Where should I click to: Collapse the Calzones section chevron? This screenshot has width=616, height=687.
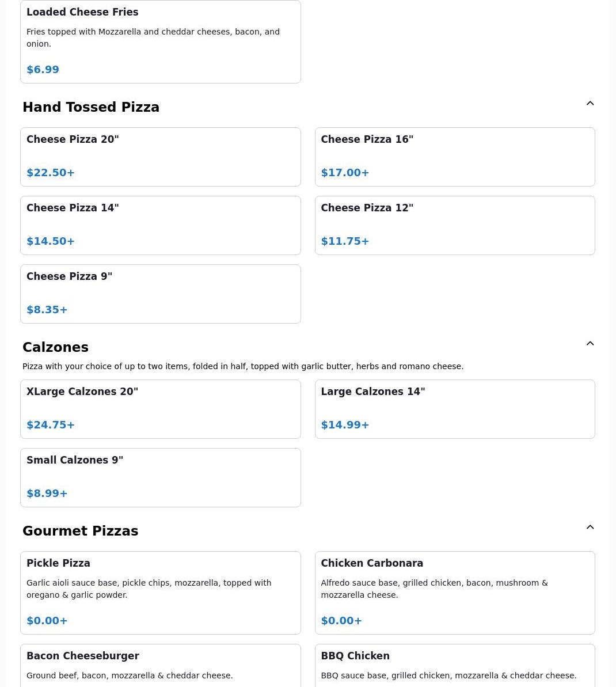(590, 344)
